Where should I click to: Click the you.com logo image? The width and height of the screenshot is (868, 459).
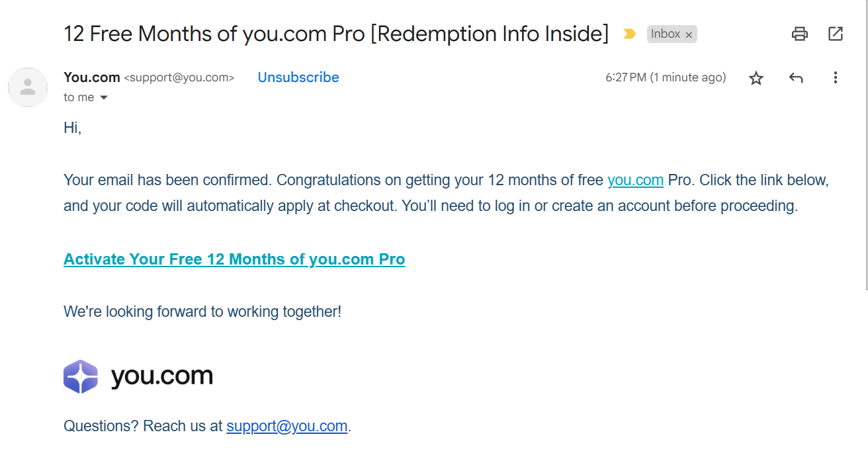[x=138, y=376]
